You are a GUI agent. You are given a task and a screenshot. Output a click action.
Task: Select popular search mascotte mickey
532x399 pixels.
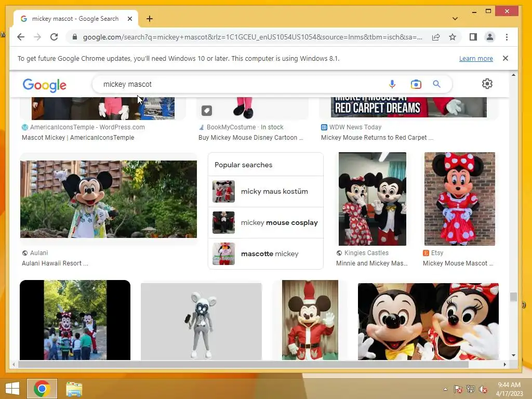pos(265,254)
